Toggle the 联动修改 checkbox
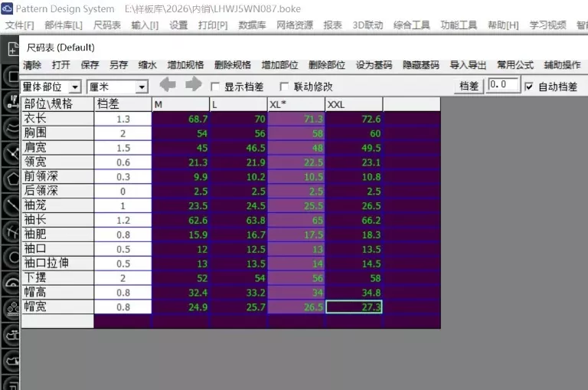This screenshot has height=390, width=588. (x=284, y=87)
